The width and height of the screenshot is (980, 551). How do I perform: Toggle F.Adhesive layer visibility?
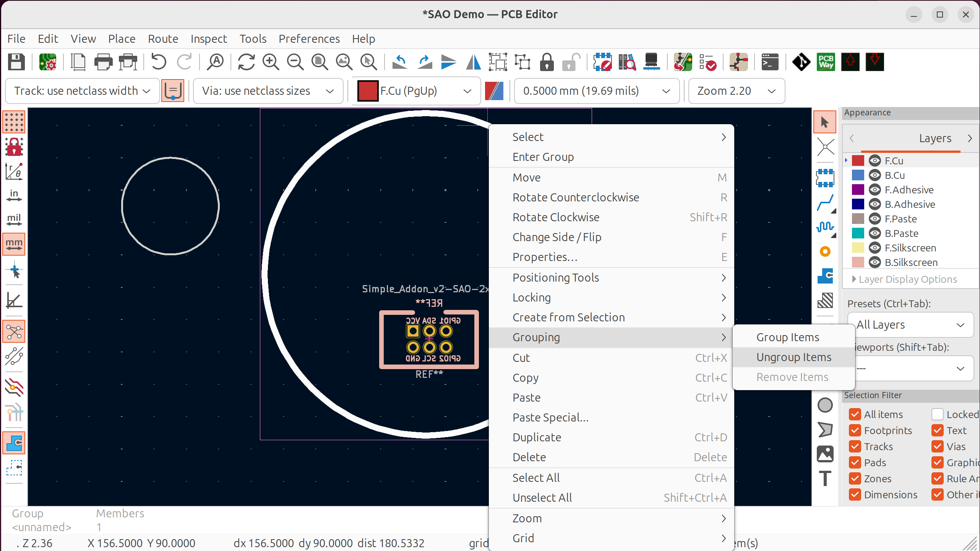point(875,190)
